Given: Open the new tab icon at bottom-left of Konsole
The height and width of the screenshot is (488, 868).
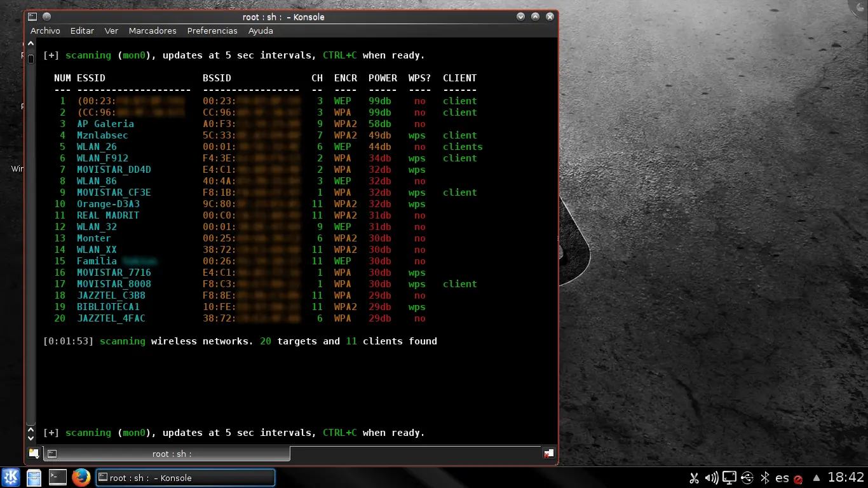Looking at the screenshot, I should [x=34, y=454].
